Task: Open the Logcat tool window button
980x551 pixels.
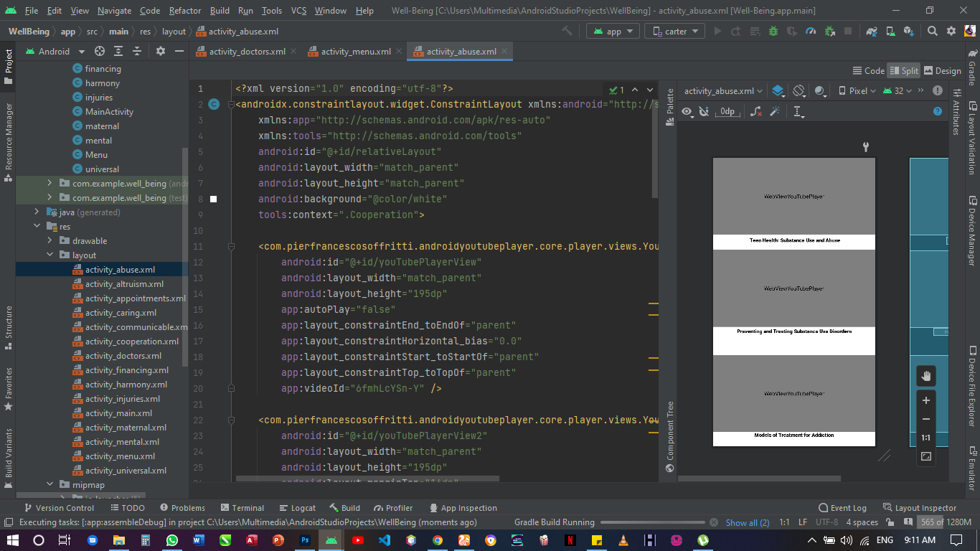Action: pyautogui.click(x=297, y=508)
